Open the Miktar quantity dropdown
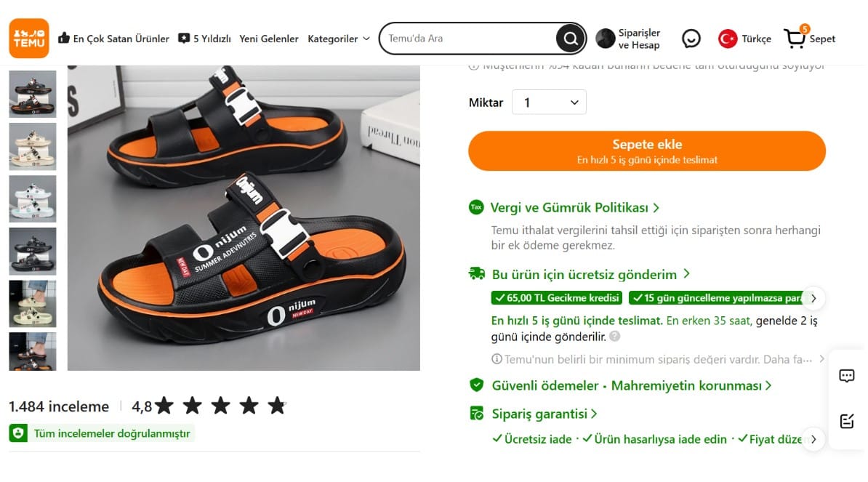The width and height of the screenshot is (868, 482). pos(549,103)
